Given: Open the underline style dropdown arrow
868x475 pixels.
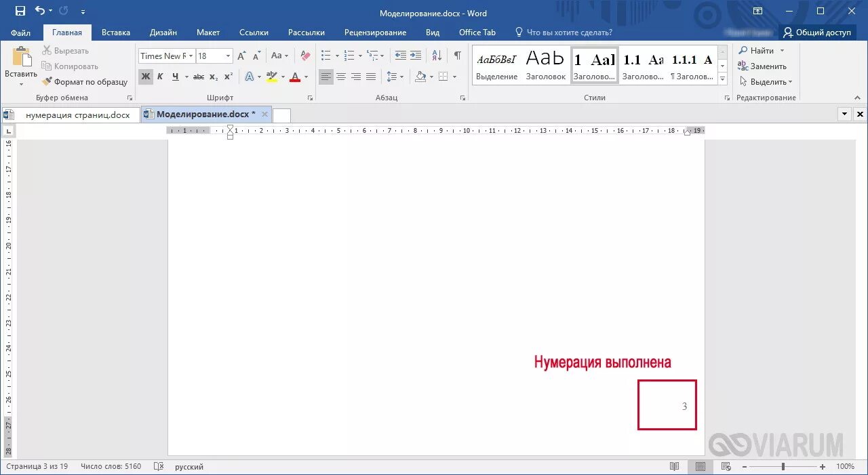Looking at the screenshot, I should [186, 77].
